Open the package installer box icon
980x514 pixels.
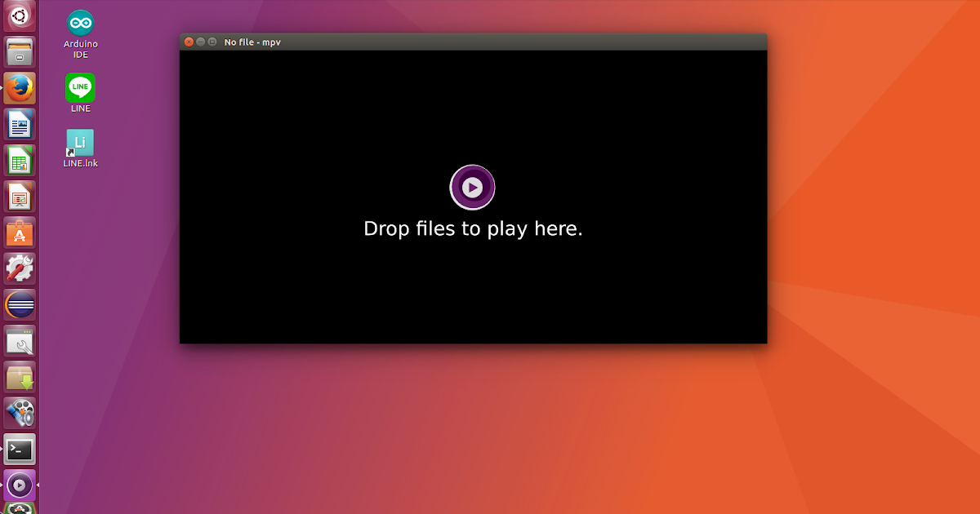pos(20,377)
